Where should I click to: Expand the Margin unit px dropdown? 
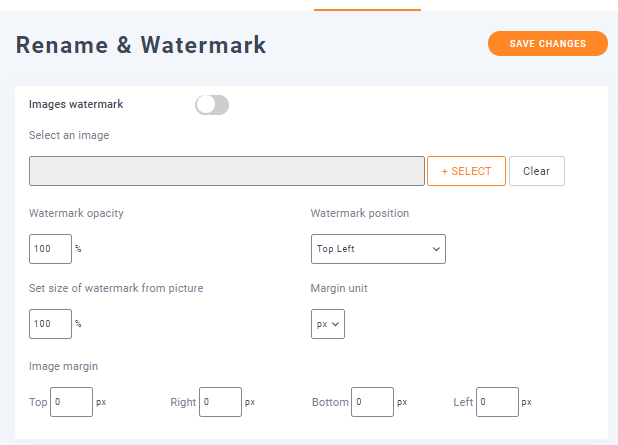click(327, 324)
